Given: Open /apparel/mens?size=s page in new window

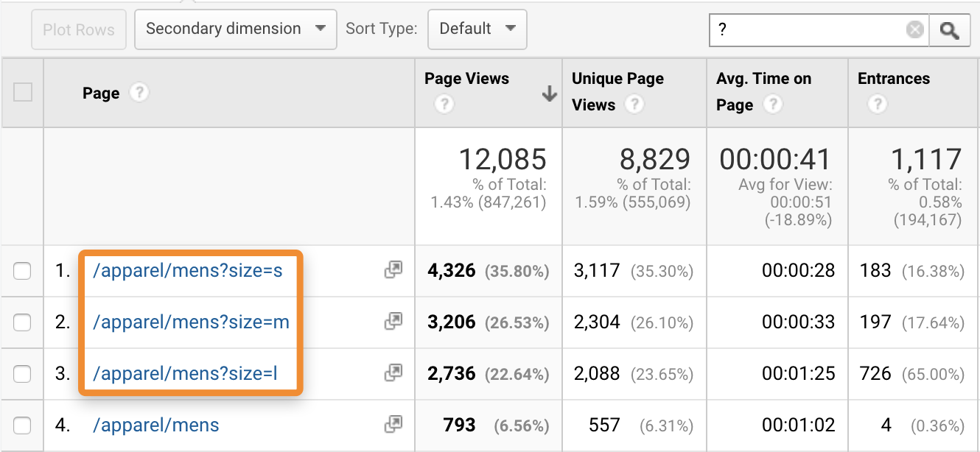Looking at the screenshot, I should pos(393,270).
